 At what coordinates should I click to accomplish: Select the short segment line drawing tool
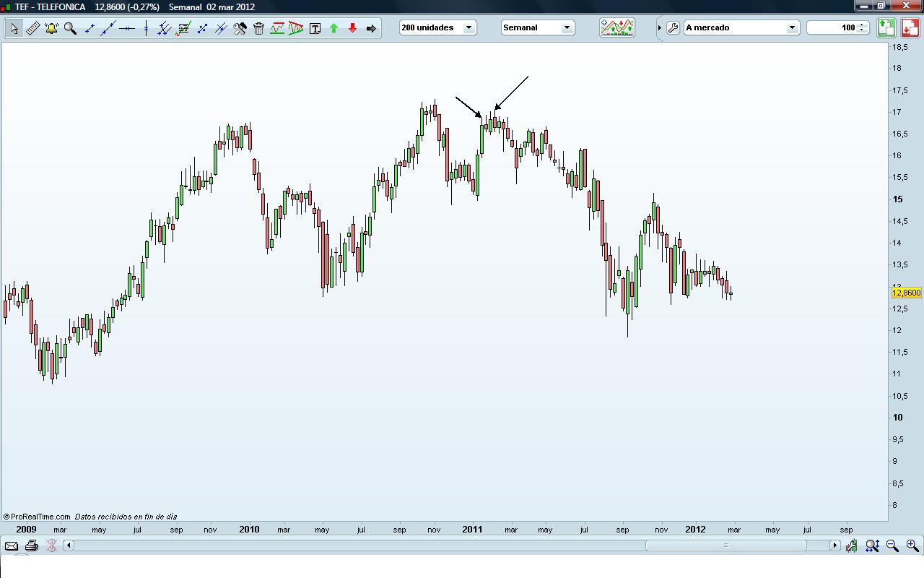click(x=90, y=28)
